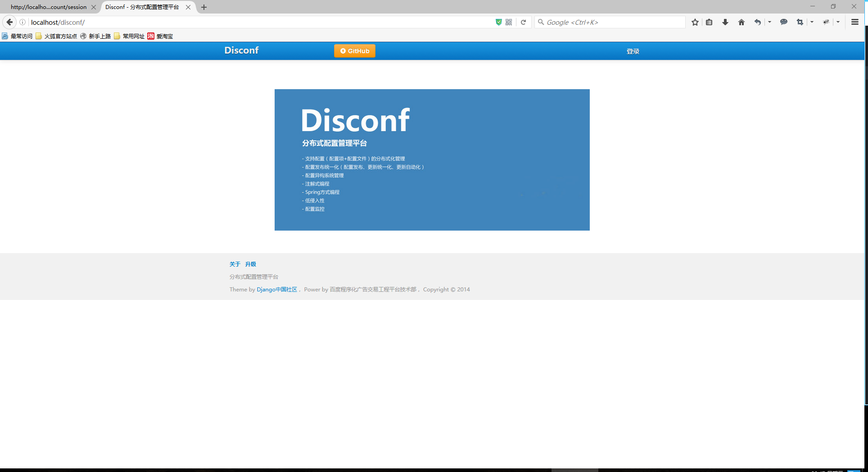Click the search magnifier icon
Screen dimensions: 868x472
541,22
